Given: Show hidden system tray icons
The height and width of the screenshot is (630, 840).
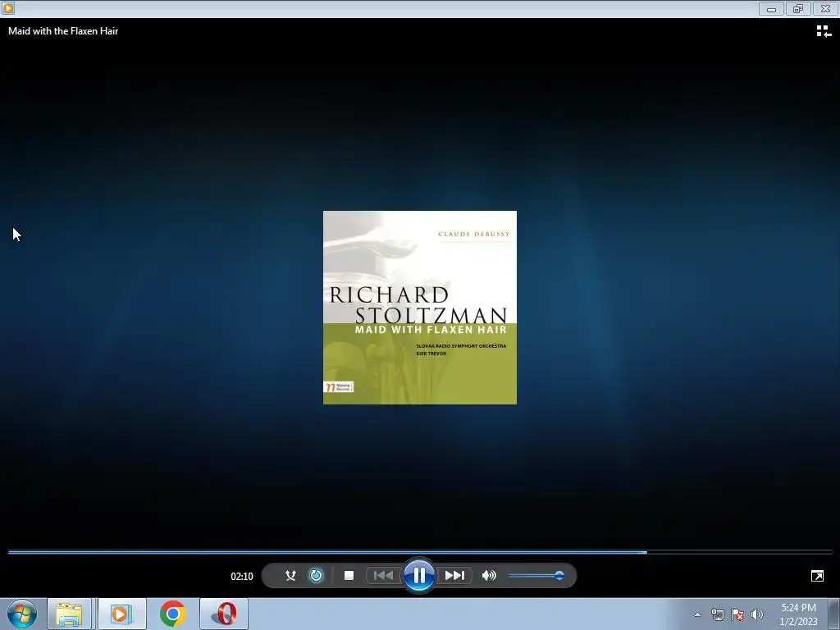Looking at the screenshot, I should 697,614.
